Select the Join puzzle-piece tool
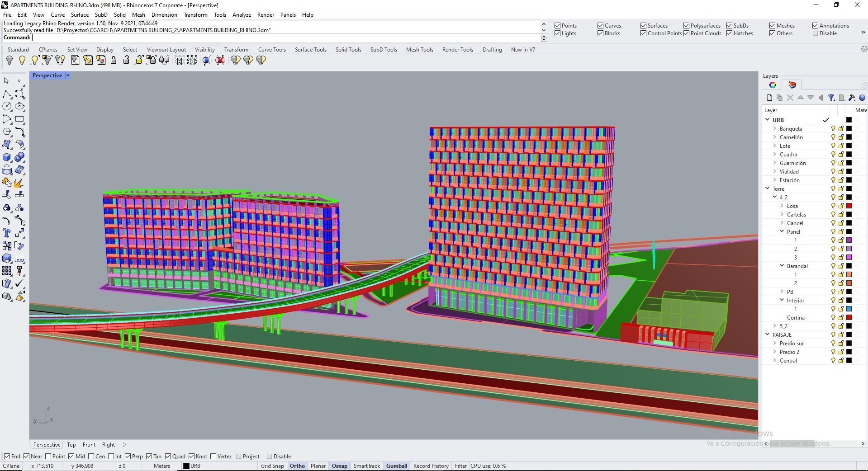Image resolution: width=868 pixels, height=471 pixels. tap(7, 183)
